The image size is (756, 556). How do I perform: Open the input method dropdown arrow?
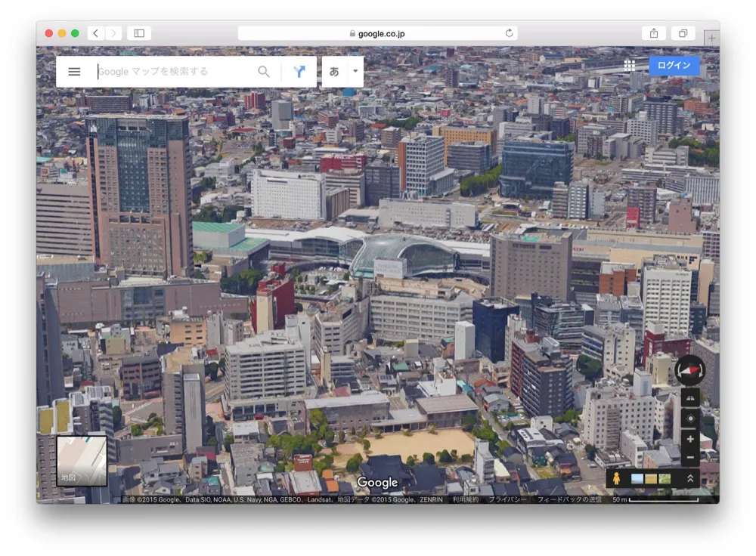click(x=354, y=71)
